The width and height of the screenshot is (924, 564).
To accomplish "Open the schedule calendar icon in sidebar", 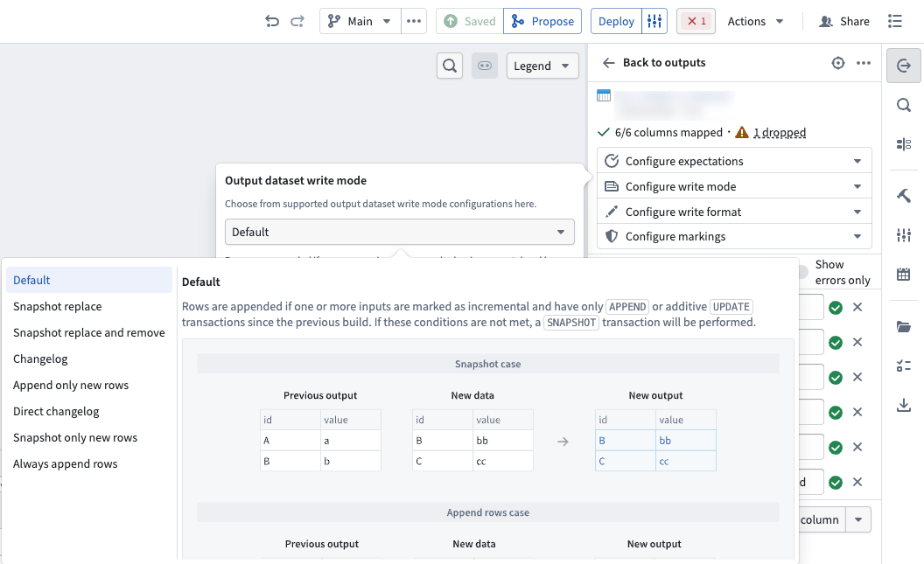I will [903, 275].
